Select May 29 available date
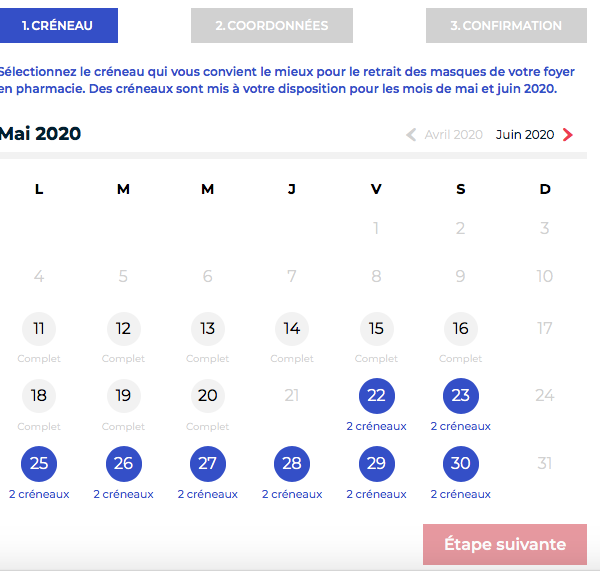Image resolution: width=600 pixels, height=571 pixels. click(376, 464)
